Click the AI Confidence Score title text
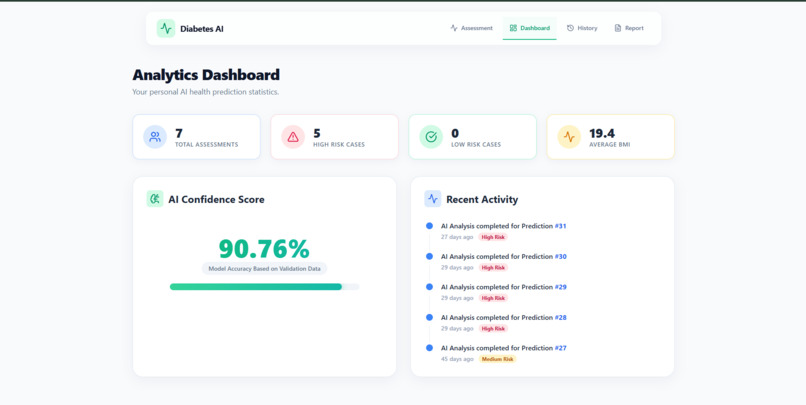Viewport: 806px width, 405px height. click(x=216, y=199)
